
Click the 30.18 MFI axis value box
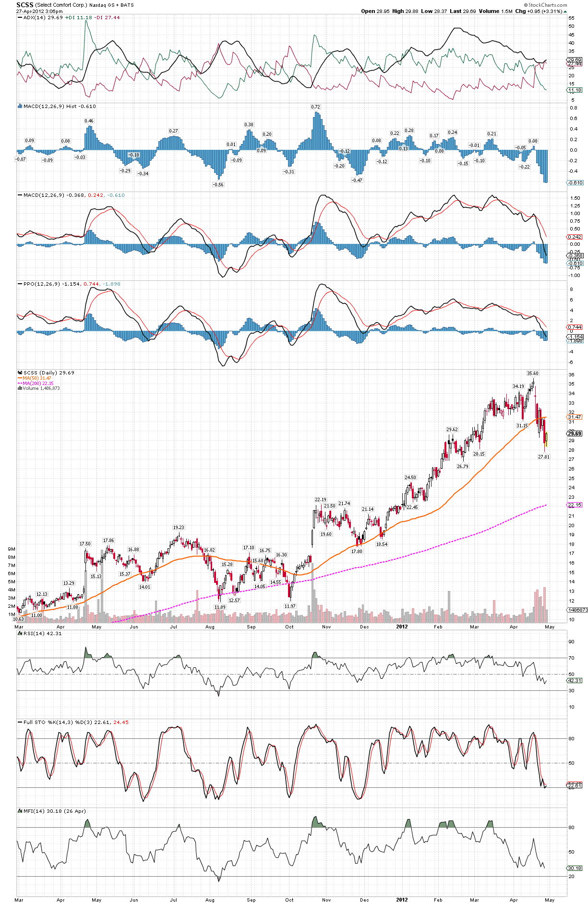575,868
